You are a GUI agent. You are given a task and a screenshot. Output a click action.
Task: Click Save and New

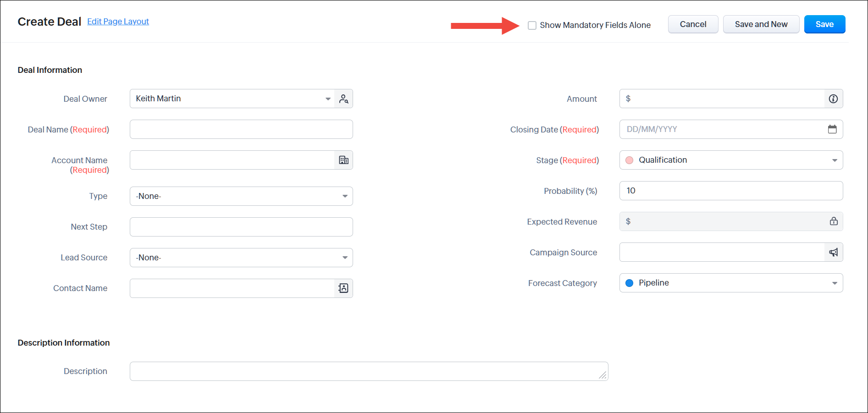click(x=761, y=24)
